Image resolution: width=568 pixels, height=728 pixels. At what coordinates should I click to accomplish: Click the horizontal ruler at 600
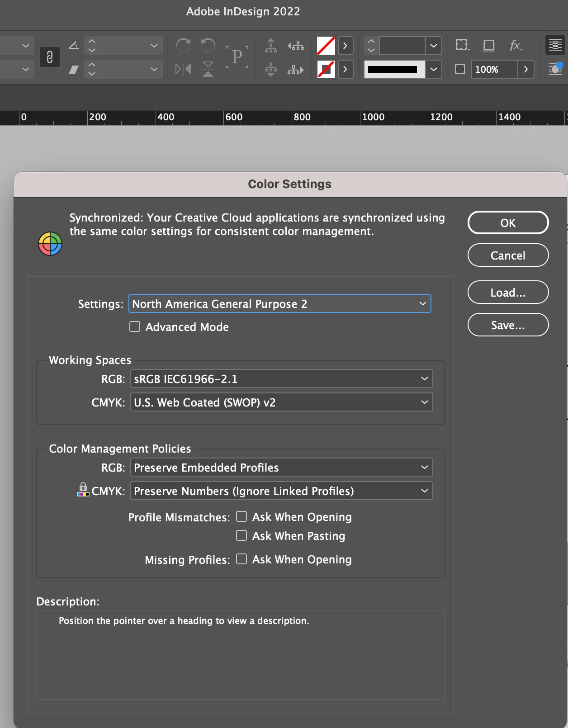234,117
